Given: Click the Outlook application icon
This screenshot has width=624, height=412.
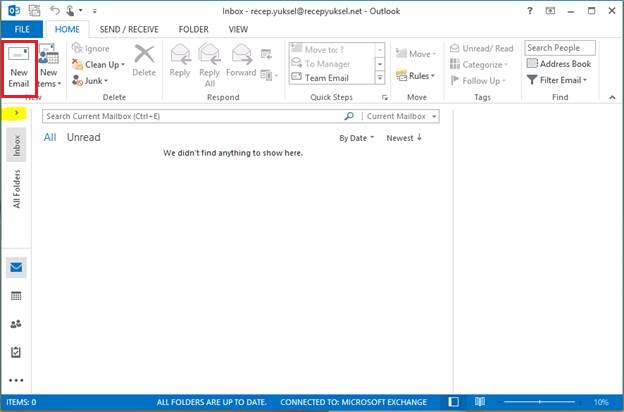Looking at the screenshot, I should pos(14,10).
